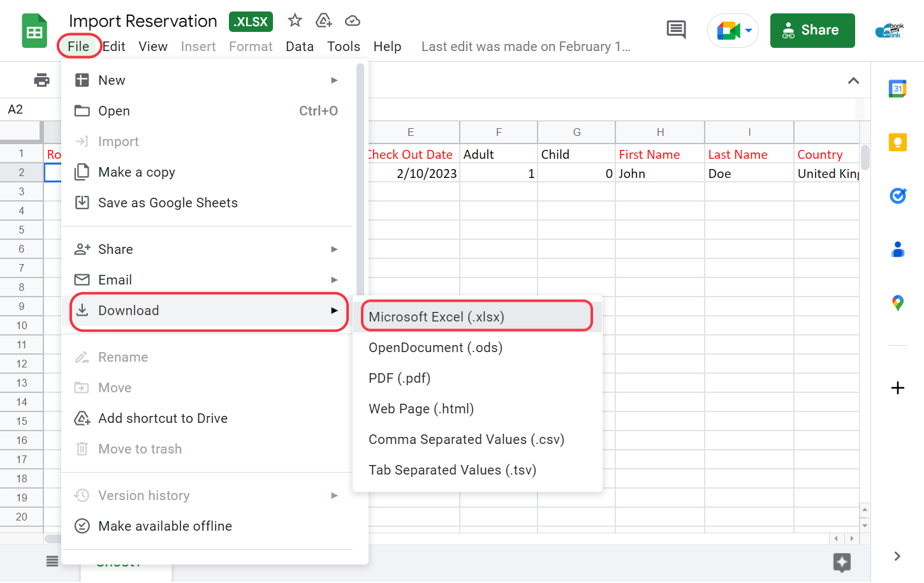
Task: Collapse the toolbar with the up chevron
Action: coord(853,80)
